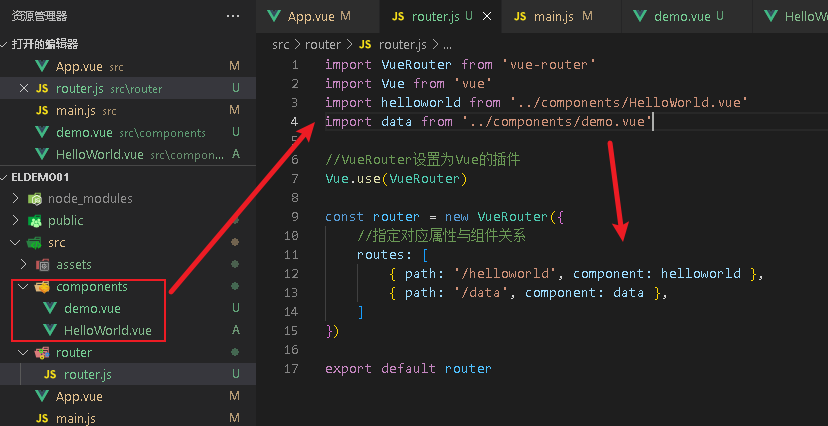The height and width of the screenshot is (426, 828).
Task: Click the assets folder icon
Action: pyautogui.click(x=43, y=265)
